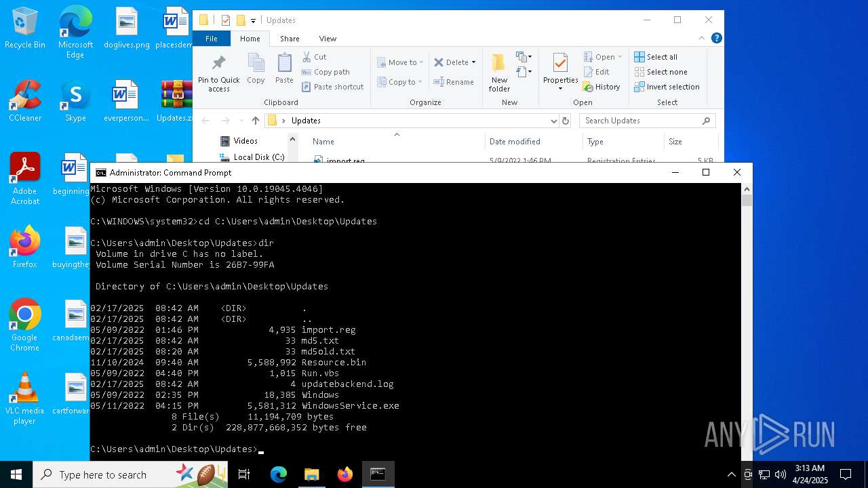
Task: Launch Microsoft Edge desktop shortcut
Action: pyautogui.click(x=75, y=32)
